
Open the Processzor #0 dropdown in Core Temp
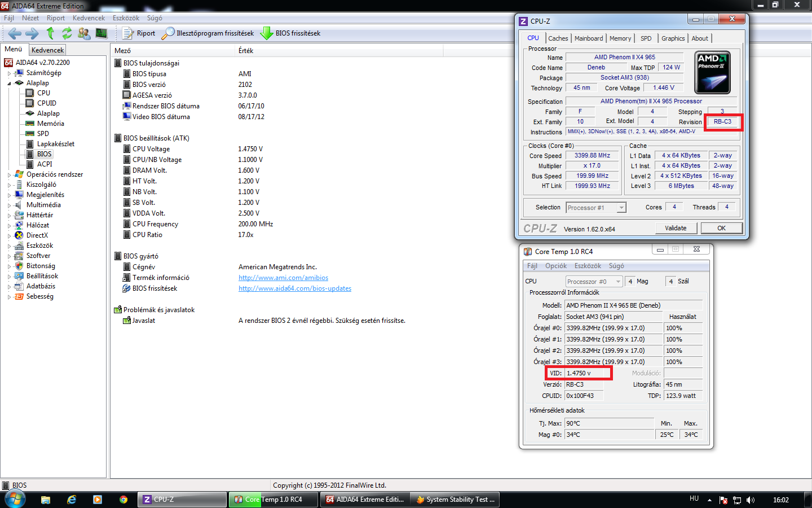tap(594, 282)
